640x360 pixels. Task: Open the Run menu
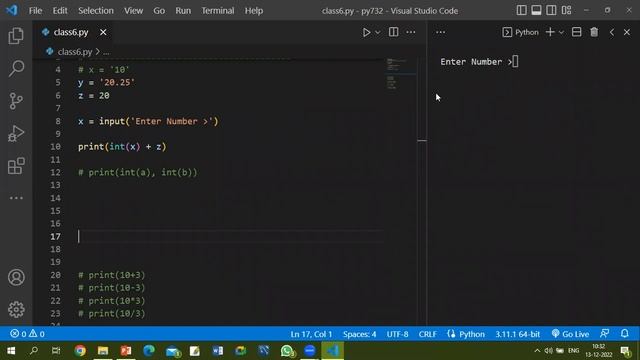[183, 11]
